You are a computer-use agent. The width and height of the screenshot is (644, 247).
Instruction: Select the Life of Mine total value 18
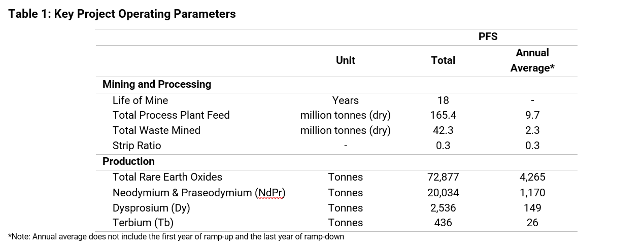tap(443, 100)
